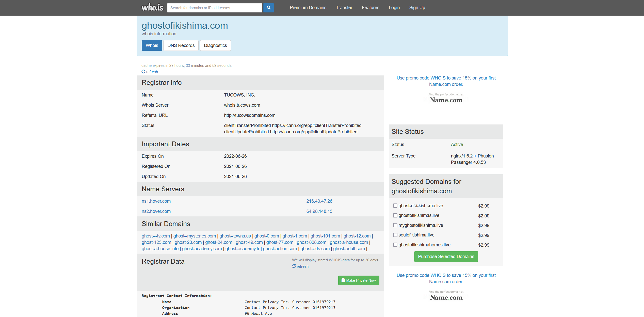Open ghost-123.com link
This screenshot has height=317, width=644.
click(156, 242)
